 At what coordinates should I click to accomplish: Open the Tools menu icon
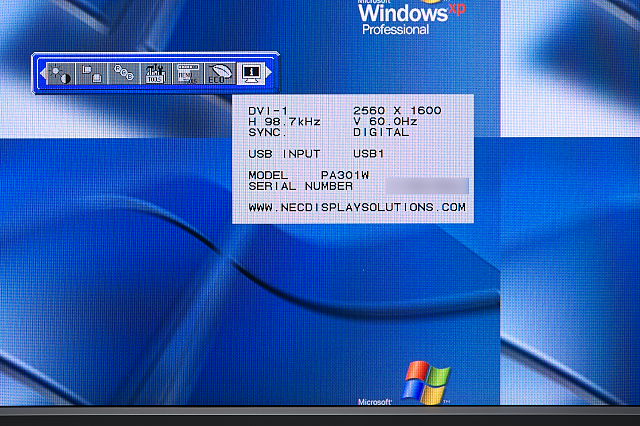tap(155, 74)
